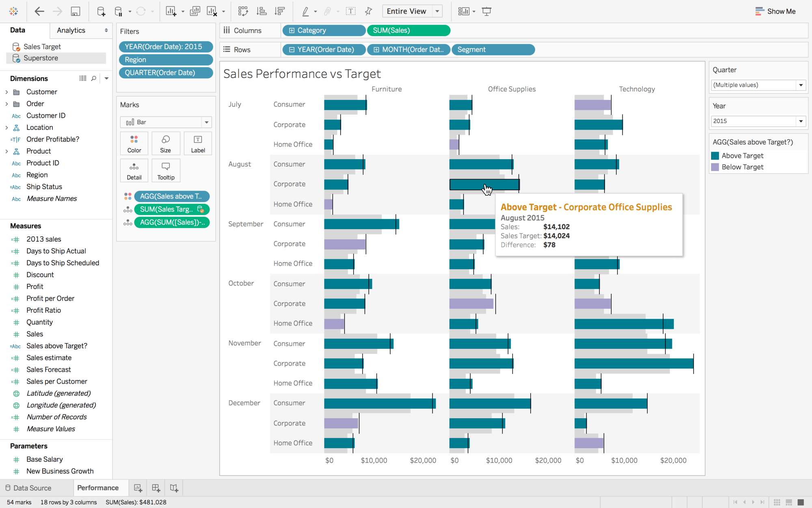Toggle the Below Target legend item
The image size is (812, 508).
743,167
